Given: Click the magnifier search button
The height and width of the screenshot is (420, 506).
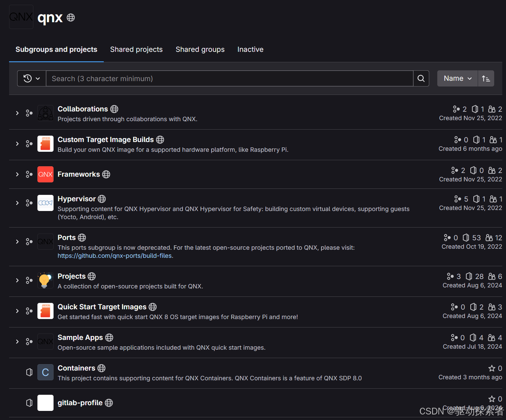Looking at the screenshot, I should coord(421,79).
